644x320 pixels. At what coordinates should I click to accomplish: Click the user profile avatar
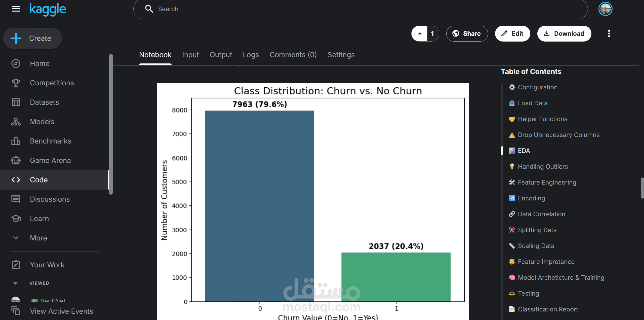click(x=605, y=9)
